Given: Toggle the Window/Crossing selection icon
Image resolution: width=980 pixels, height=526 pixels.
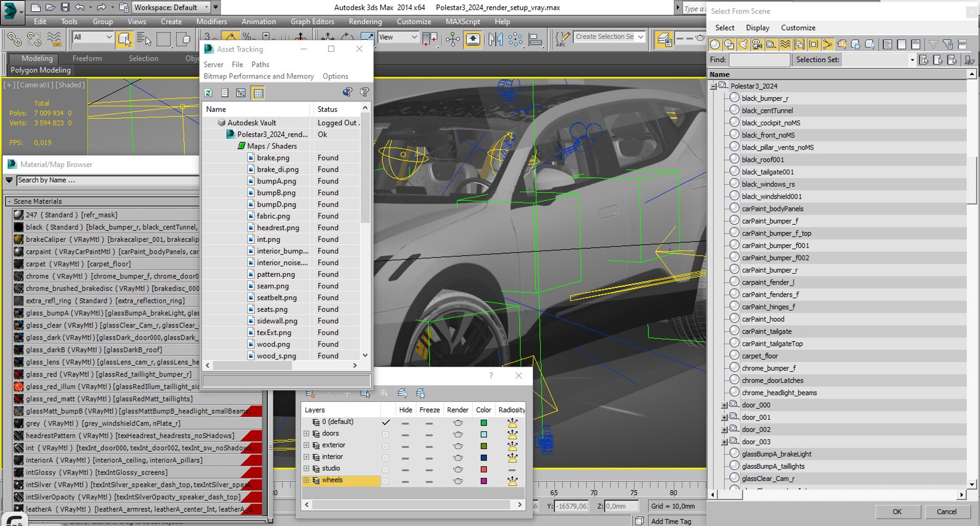Looking at the screenshot, I should coord(183,39).
